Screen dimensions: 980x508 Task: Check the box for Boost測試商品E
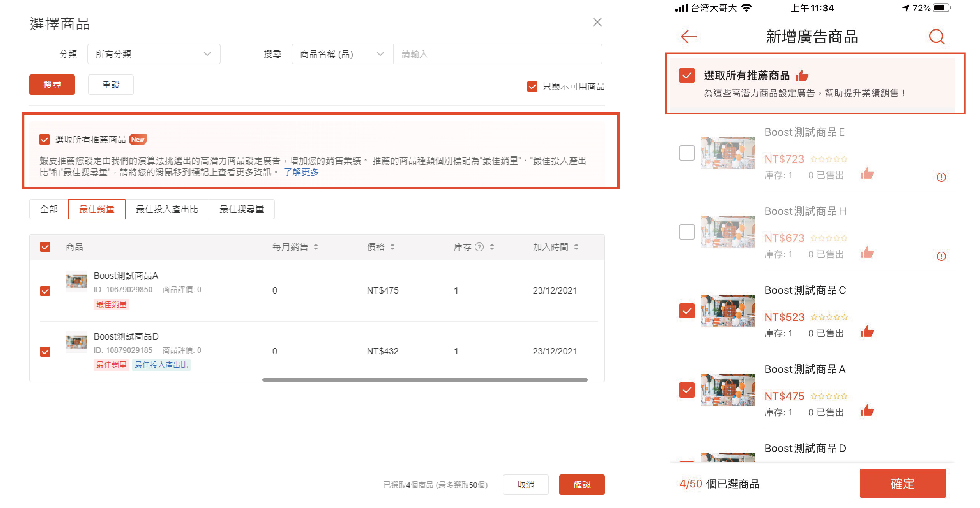click(x=687, y=153)
